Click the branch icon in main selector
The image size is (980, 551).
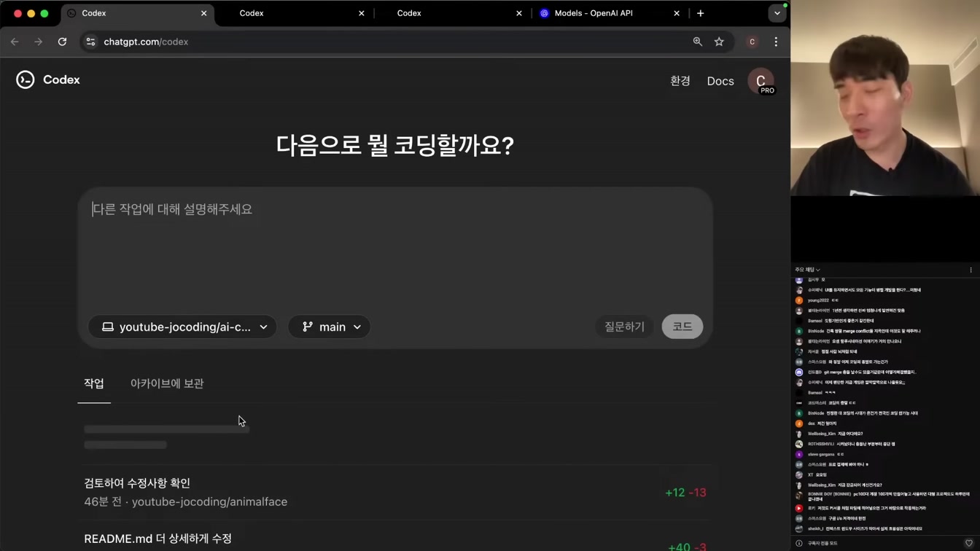tap(308, 327)
